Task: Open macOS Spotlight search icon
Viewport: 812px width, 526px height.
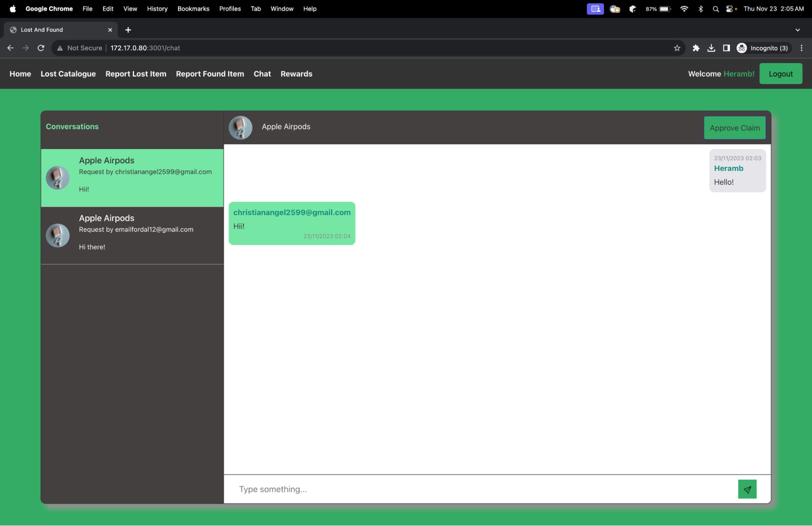Action: 716,9
